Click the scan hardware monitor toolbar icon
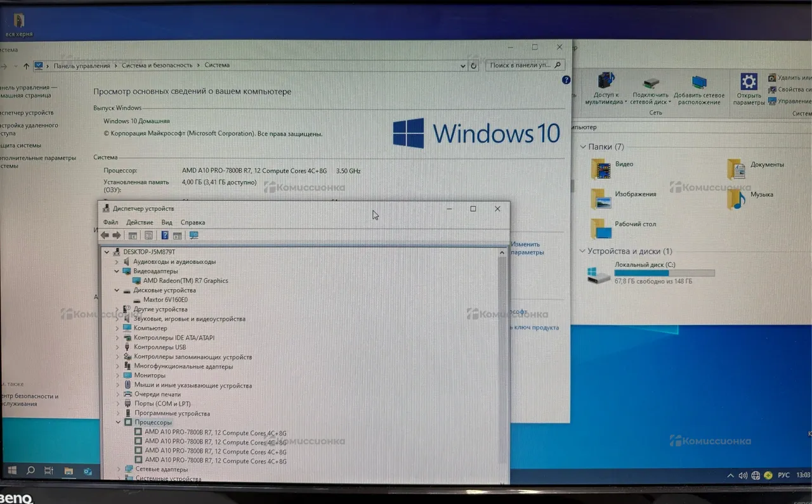Viewport: 812px width, 504px height. [x=194, y=235]
